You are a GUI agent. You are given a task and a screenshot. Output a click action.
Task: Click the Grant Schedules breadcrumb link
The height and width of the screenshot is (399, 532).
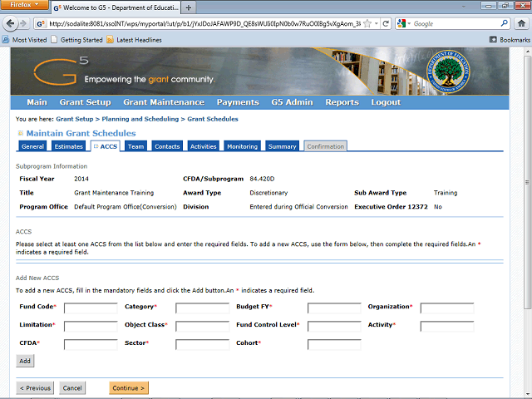(213, 119)
